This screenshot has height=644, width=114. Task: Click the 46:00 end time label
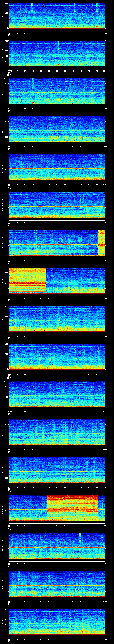pyautogui.click(x=105, y=639)
